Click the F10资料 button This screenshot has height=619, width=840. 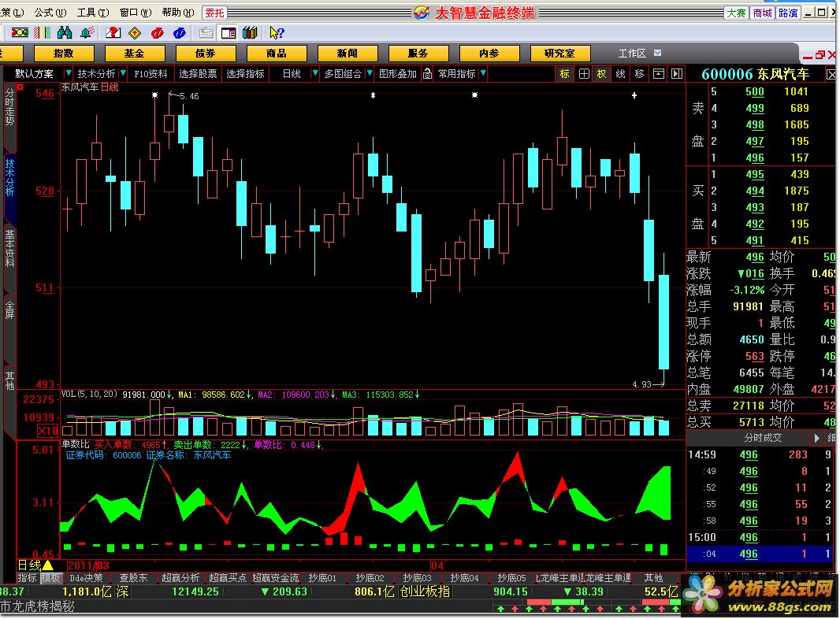tap(151, 74)
